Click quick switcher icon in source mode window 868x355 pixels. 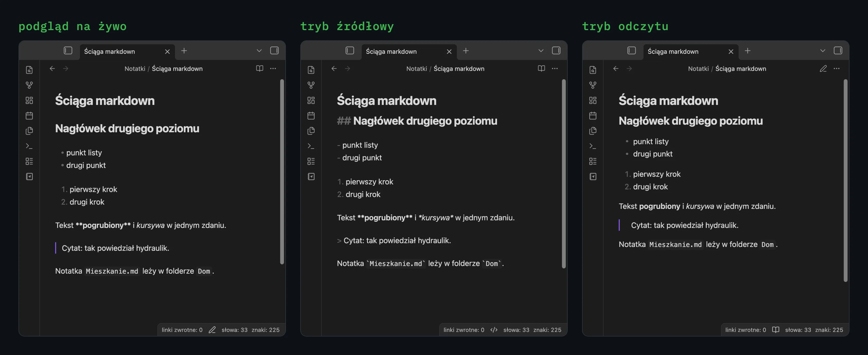click(x=311, y=70)
